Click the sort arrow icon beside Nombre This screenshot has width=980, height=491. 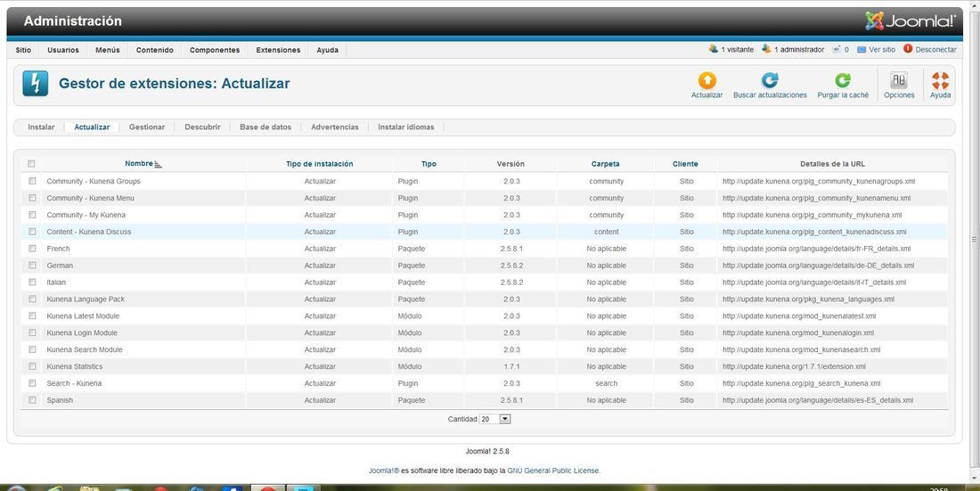click(158, 164)
